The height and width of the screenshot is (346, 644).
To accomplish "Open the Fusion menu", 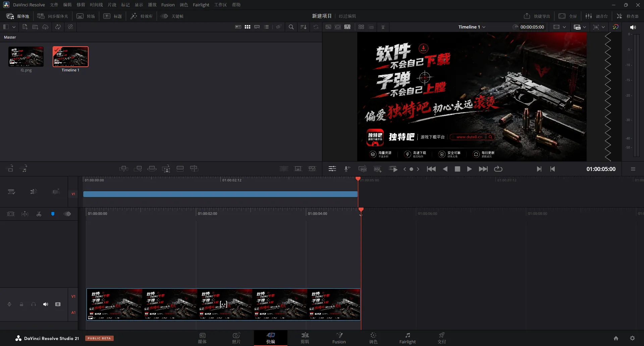I will click(168, 5).
